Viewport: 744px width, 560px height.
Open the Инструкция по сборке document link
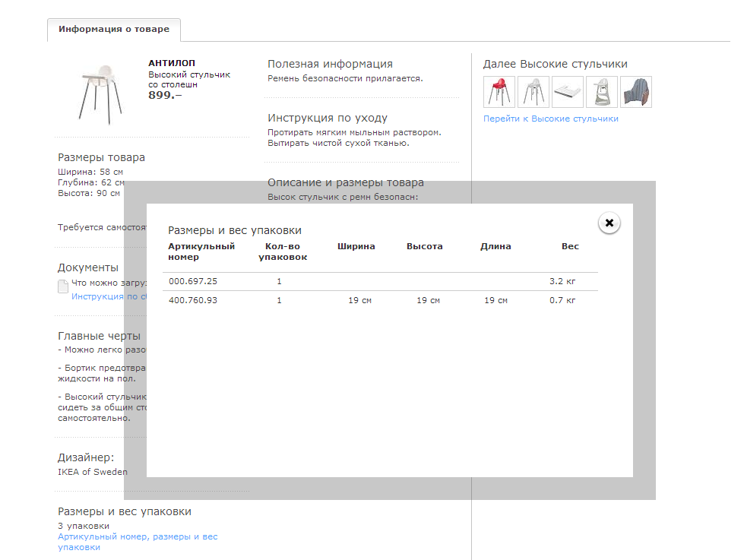(x=109, y=296)
